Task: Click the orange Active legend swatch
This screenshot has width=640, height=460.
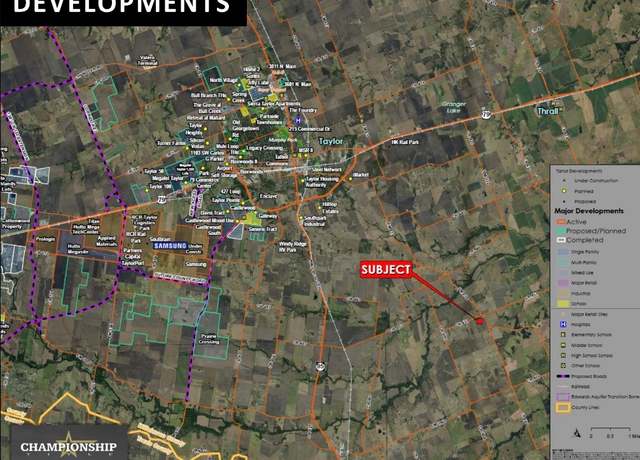Action: point(560,222)
